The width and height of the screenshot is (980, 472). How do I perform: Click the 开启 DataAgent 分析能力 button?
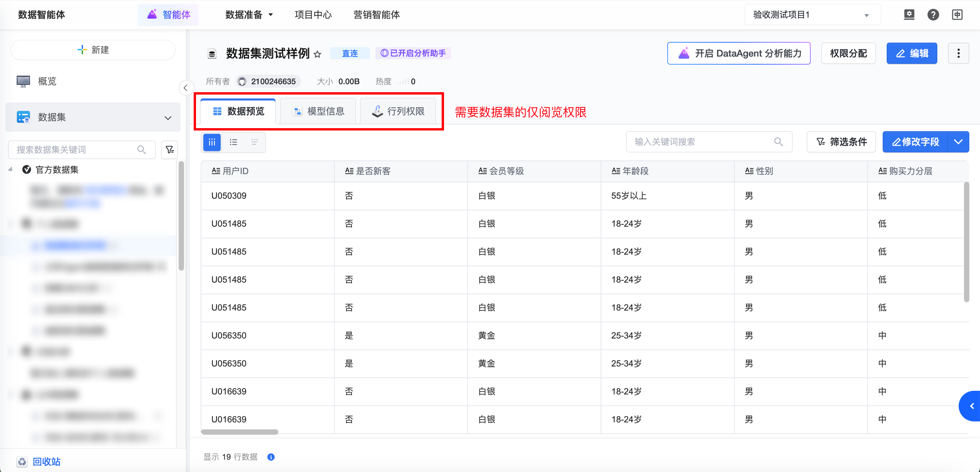pyautogui.click(x=738, y=53)
